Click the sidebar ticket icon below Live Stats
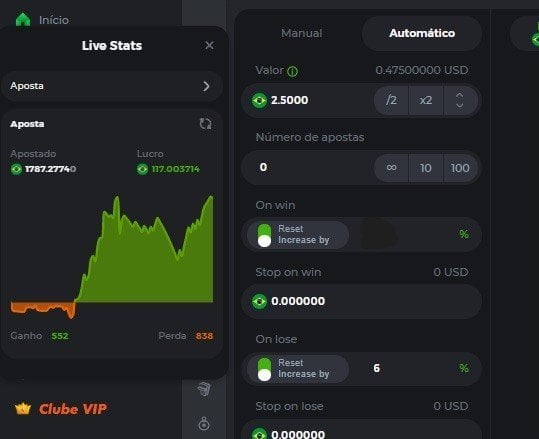 [204, 389]
